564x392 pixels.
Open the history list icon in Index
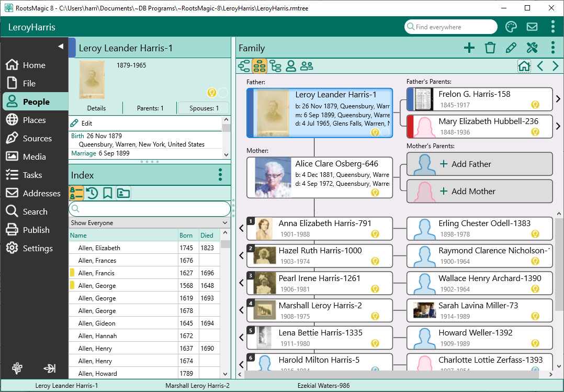pos(92,193)
